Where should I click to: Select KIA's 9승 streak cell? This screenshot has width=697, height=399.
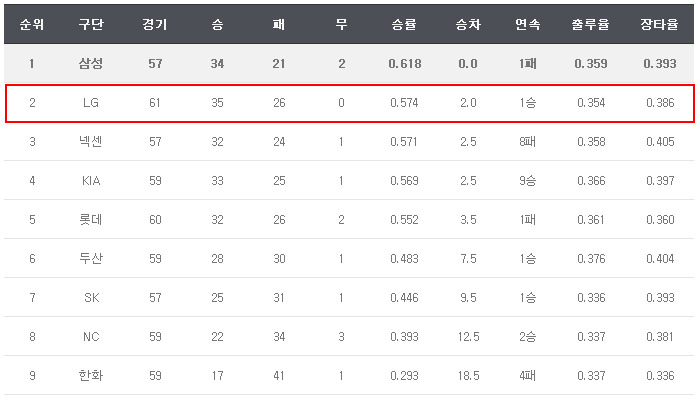click(x=528, y=181)
